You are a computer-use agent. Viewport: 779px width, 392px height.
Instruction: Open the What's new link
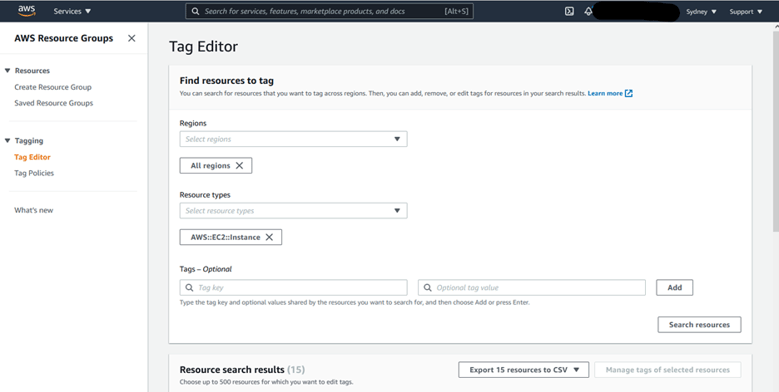(34, 210)
